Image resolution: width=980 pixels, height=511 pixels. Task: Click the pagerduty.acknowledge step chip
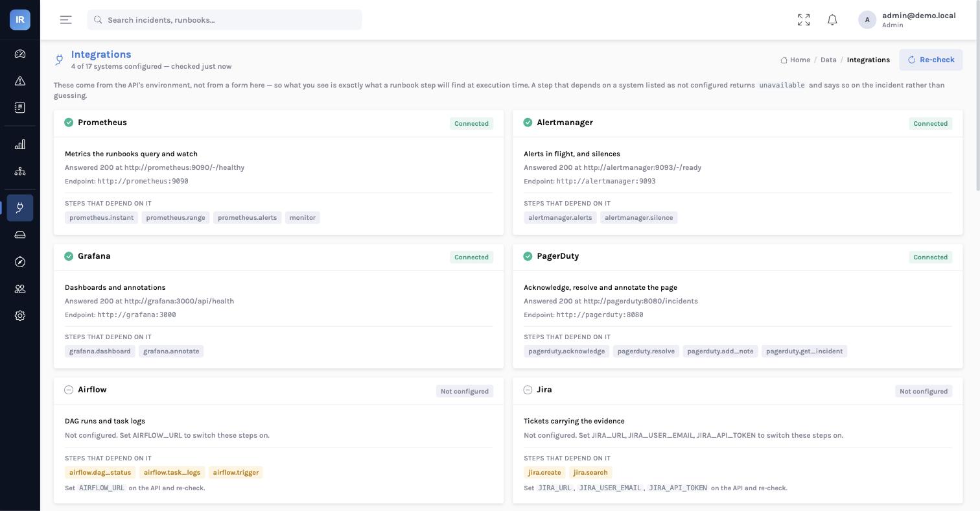(x=566, y=351)
